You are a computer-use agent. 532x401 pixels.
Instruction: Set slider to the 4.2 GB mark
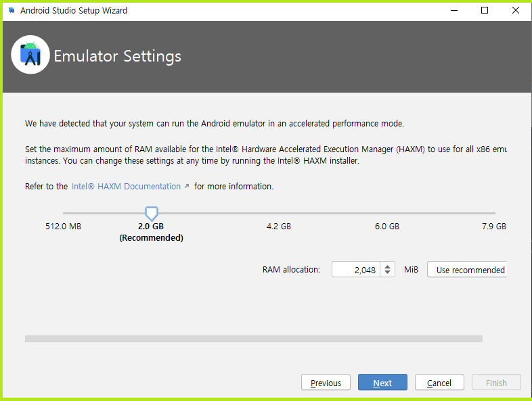(279, 213)
